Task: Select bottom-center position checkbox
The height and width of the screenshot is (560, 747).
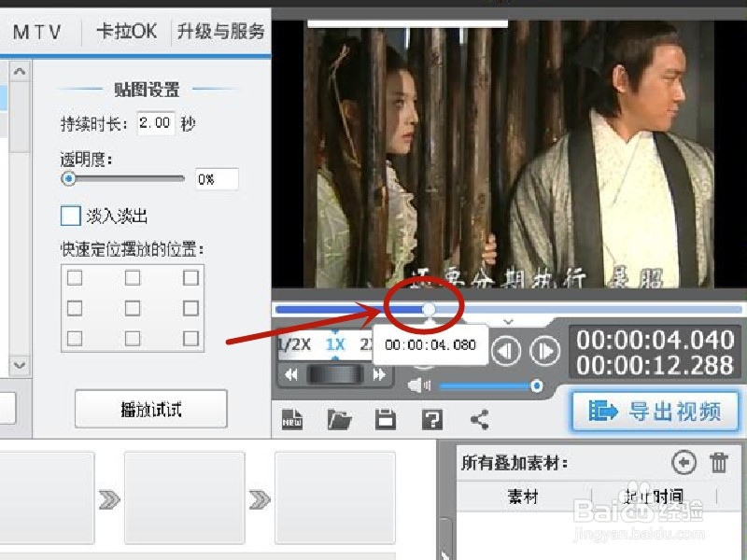Action: click(133, 339)
